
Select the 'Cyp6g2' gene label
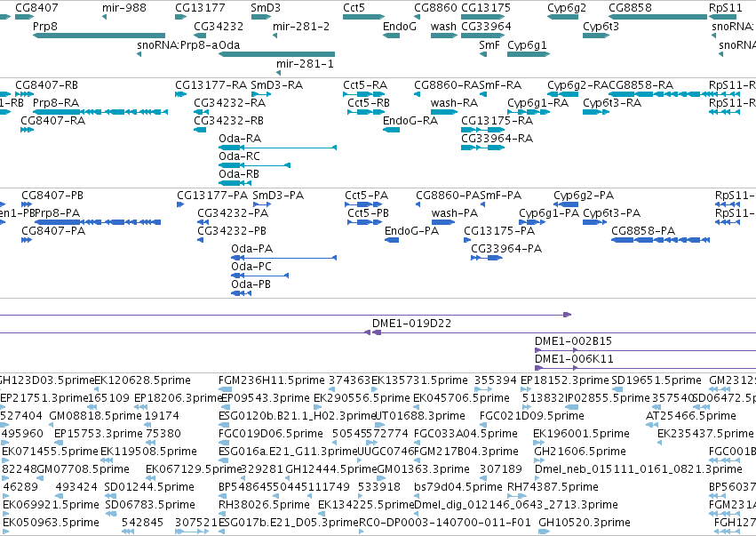point(567,8)
